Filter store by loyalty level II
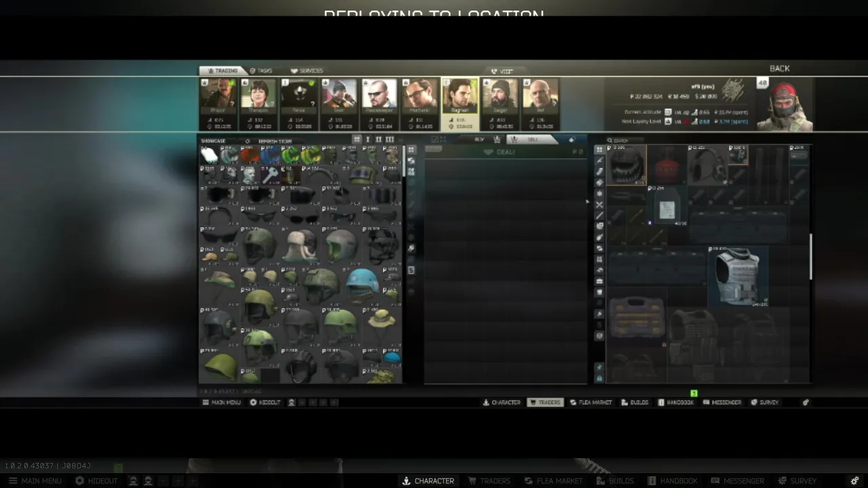868x488 pixels. [x=378, y=140]
